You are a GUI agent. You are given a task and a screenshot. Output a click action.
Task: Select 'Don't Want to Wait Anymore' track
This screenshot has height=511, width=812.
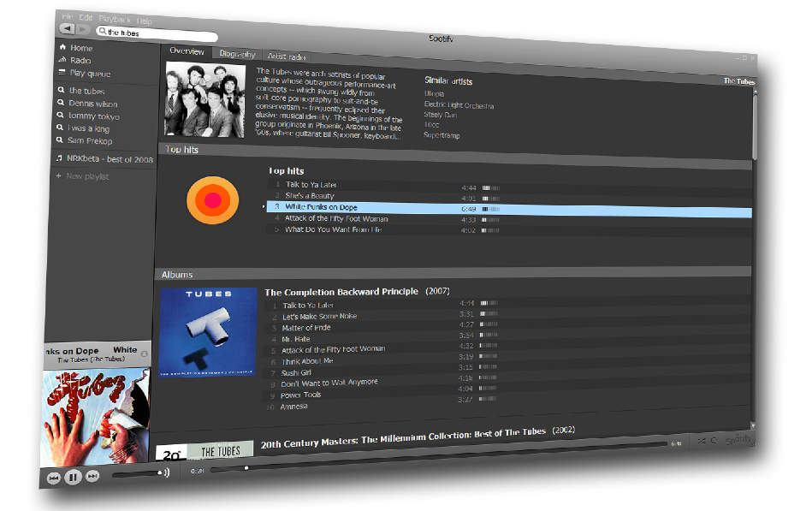click(x=329, y=383)
